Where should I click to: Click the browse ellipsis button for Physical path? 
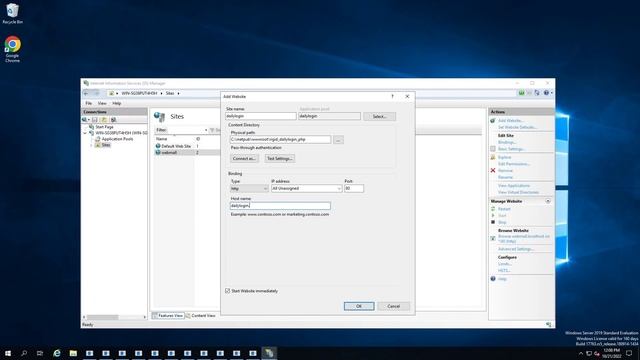click(338, 140)
